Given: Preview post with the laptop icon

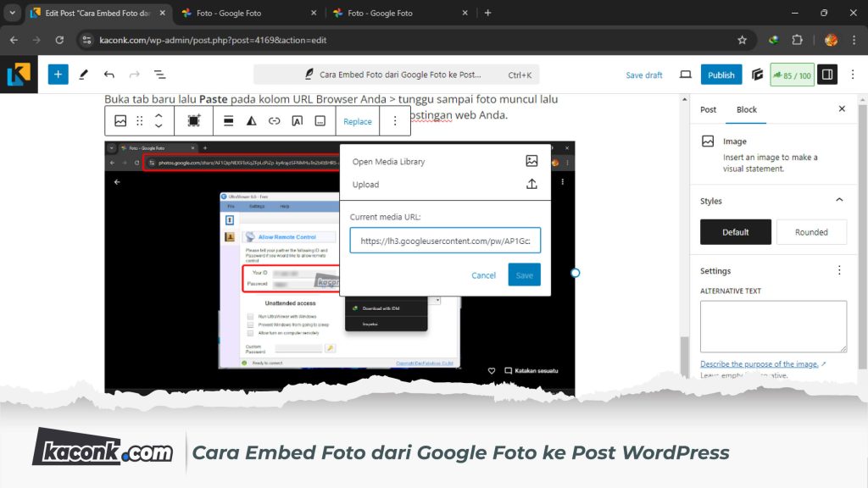Looking at the screenshot, I should [685, 75].
